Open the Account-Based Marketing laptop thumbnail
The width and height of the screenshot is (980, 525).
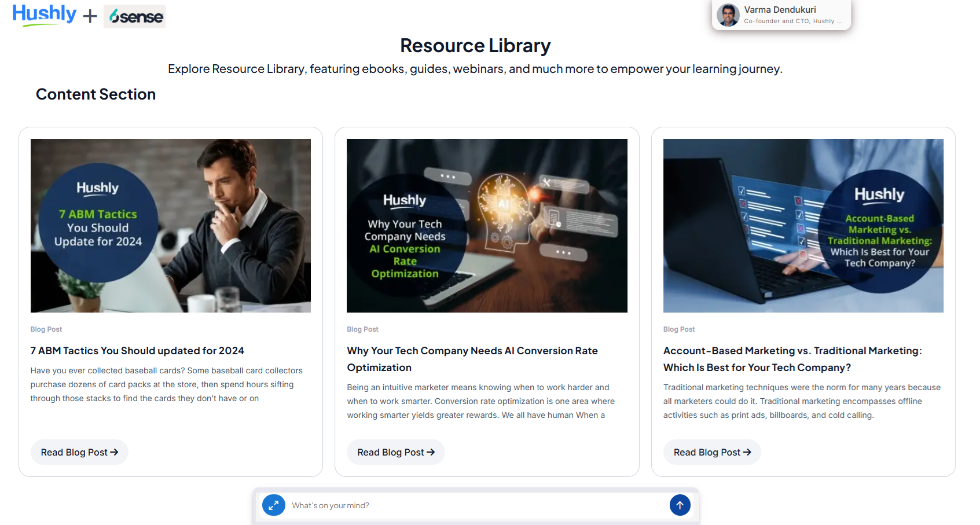(803, 226)
